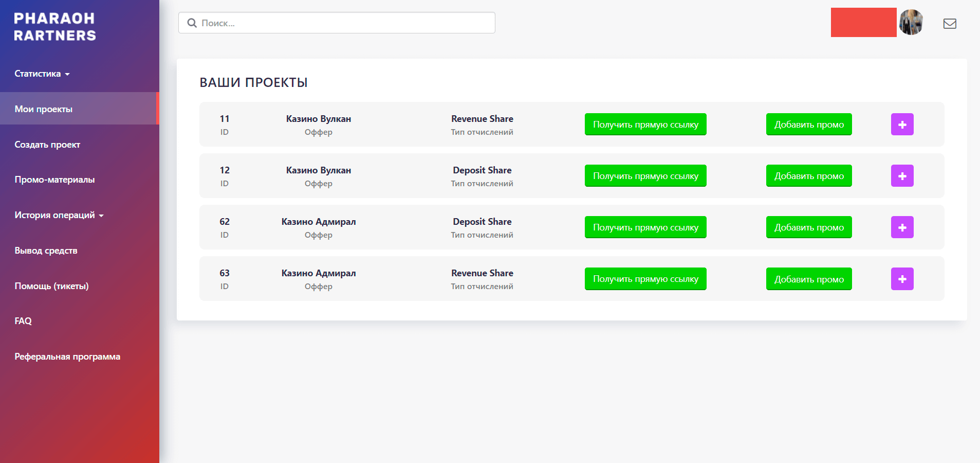Image resolution: width=980 pixels, height=463 pixels.
Task: Click Казино Вулкан in row 12
Action: tap(319, 170)
